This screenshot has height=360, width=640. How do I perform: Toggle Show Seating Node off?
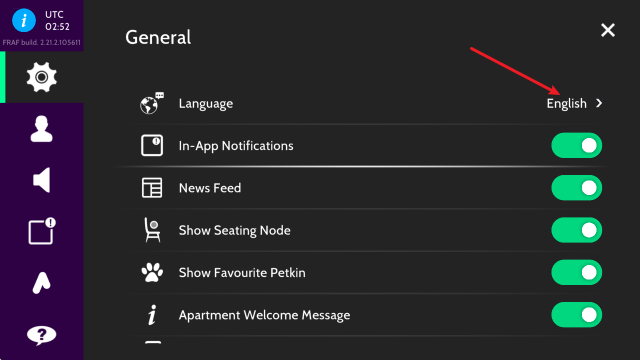(x=576, y=230)
